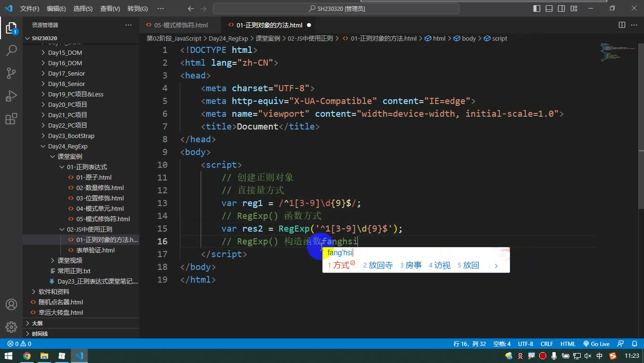Toggle the 中 input mode indicator in tray

coord(600,356)
